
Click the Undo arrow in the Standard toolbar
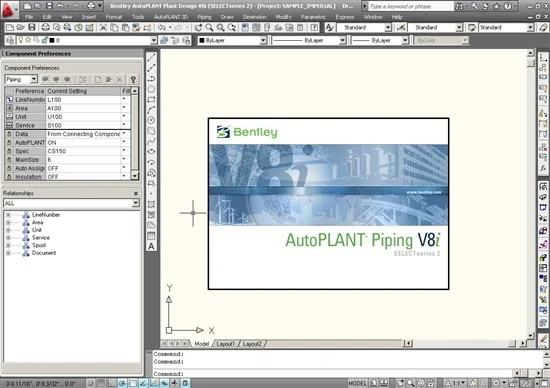point(161,27)
